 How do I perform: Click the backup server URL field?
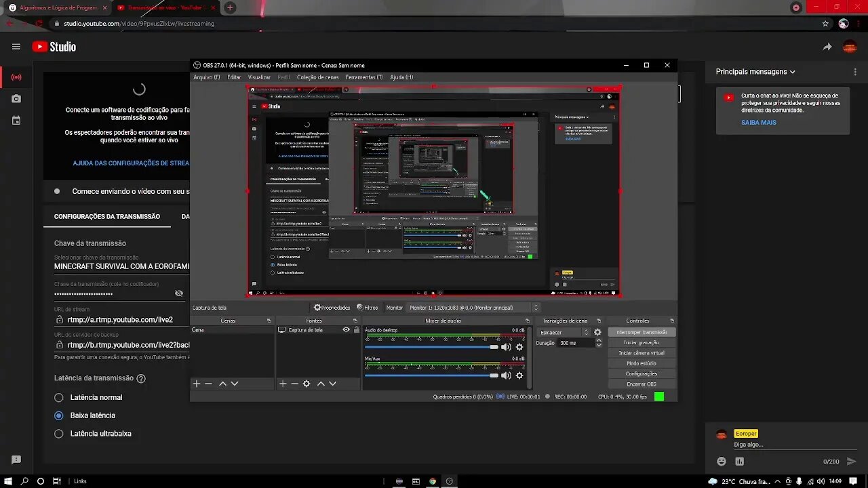pos(122,345)
